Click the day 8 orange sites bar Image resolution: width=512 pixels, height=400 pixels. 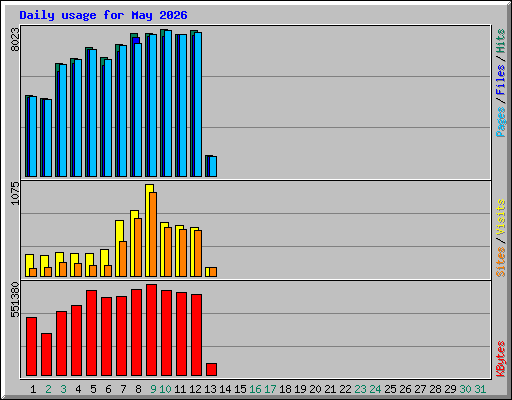point(138,247)
